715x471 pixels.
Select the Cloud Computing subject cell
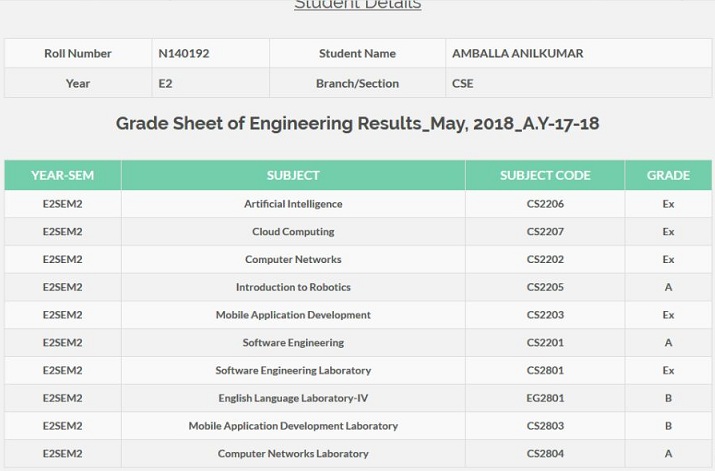point(293,232)
